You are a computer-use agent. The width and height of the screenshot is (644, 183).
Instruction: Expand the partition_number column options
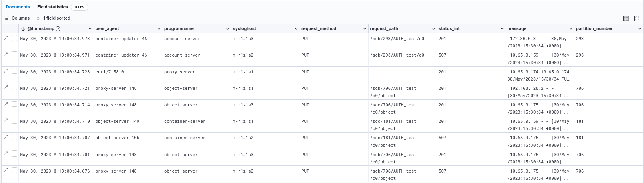pos(639,29)
